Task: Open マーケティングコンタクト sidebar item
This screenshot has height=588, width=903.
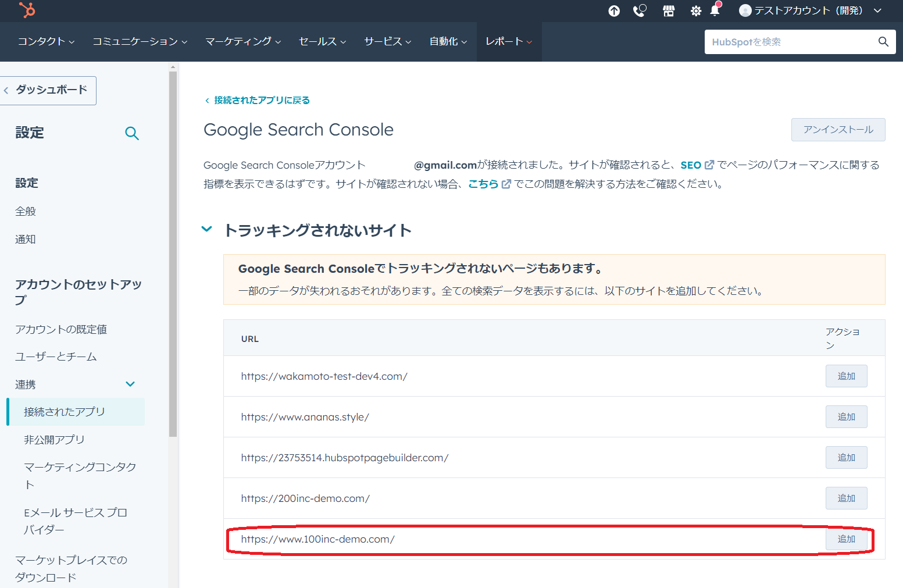Action: pos(80,476)
